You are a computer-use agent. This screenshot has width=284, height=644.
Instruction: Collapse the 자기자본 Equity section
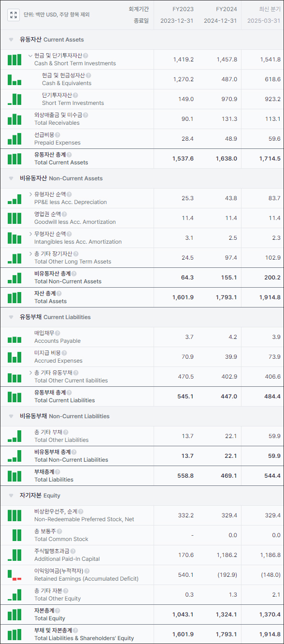click(x=11, y=496)
